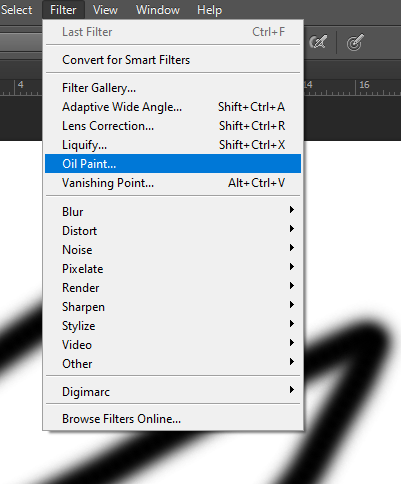Open the View menu
This screenshot has height=484, width=401.
(x=105, y=10)
